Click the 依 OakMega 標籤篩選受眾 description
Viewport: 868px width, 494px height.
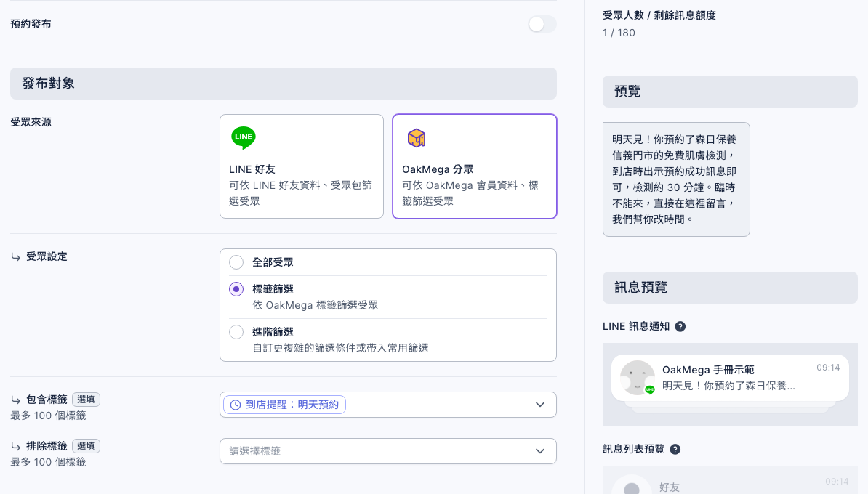click(316, 305)
